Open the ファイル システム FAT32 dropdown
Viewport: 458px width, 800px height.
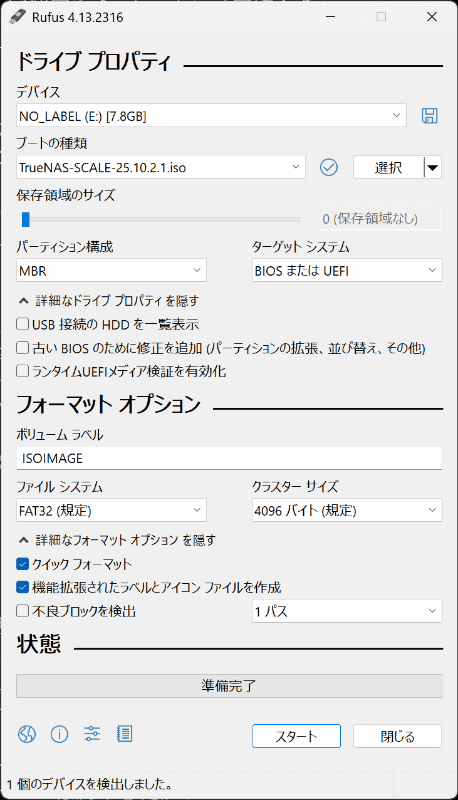coord(111,510)
